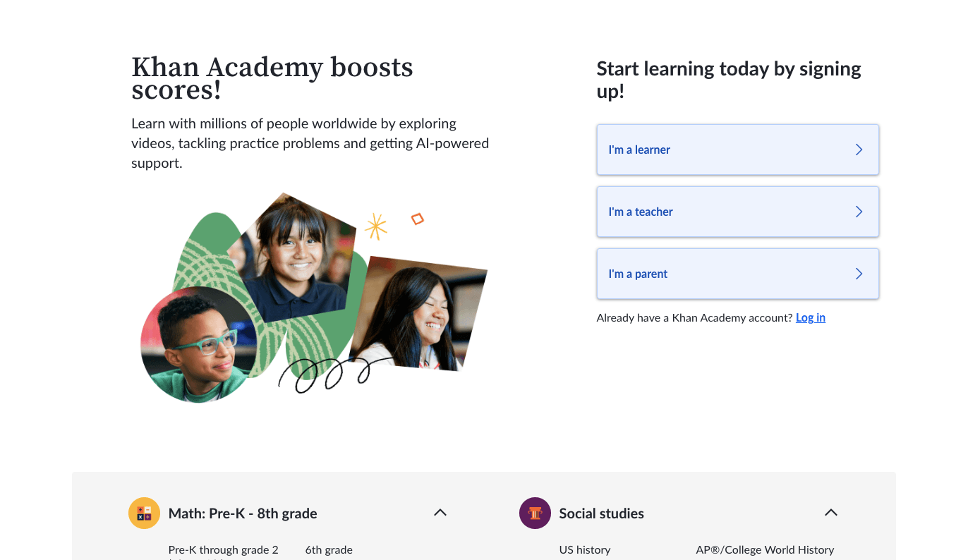Click the photo of the laughing long-haired girl
956x560 pixels.
[x=418, y=313]
